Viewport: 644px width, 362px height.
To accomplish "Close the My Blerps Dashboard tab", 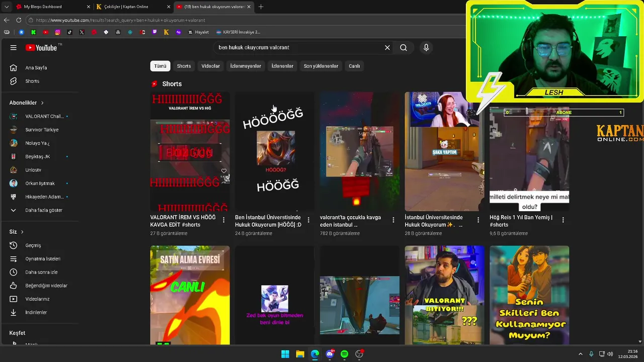I will pyautogui.click(x=89, y=7).
